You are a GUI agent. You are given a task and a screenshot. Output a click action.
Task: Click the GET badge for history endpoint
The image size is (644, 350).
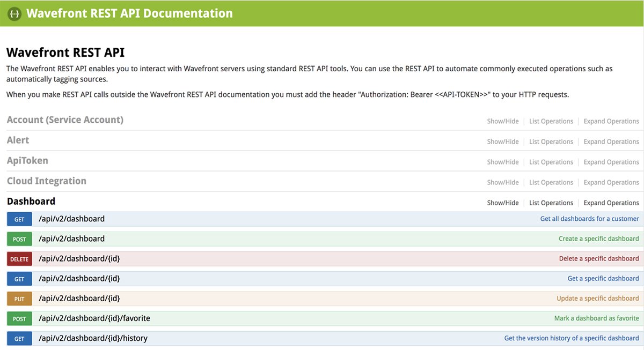tap(19, 338)
